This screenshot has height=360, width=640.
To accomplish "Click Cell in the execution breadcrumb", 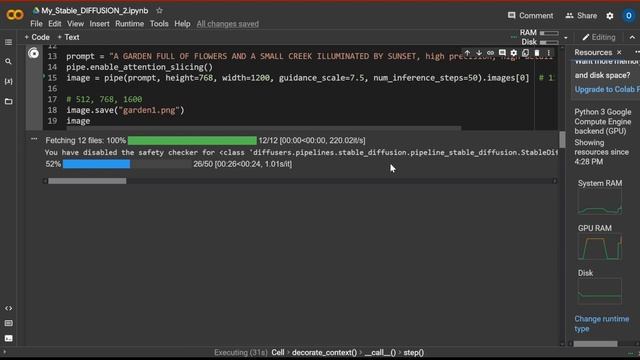I will point(278,353).
